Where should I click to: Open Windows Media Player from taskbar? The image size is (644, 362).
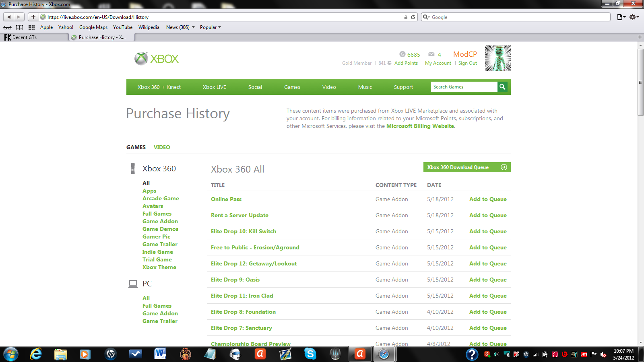click(x=85, y=354)
